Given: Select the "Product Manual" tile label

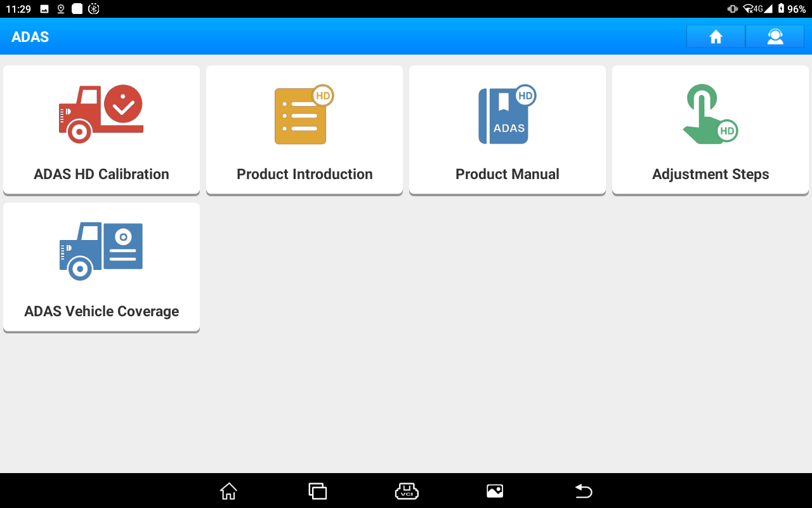Looking at the screenshot, I should [x=507, y=174].
